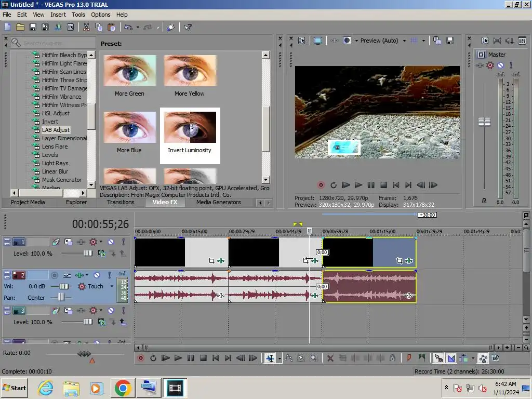Insert a marker with the flag icon

pos(409,358)
